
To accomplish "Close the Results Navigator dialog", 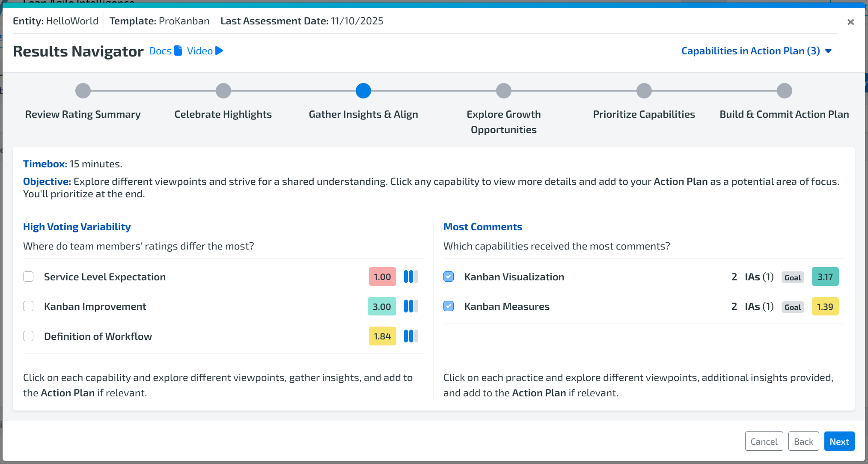I will click(850, 22).
